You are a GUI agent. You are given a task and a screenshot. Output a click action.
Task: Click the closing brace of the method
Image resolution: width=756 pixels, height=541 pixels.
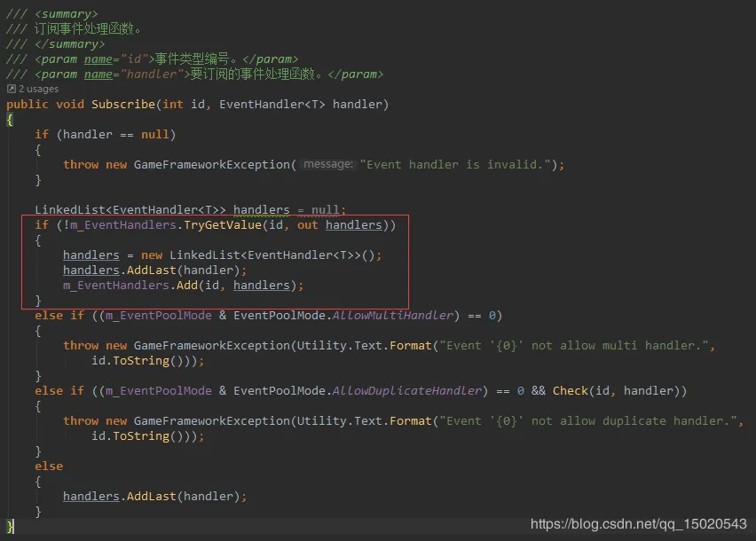click(x=10, y=526)
